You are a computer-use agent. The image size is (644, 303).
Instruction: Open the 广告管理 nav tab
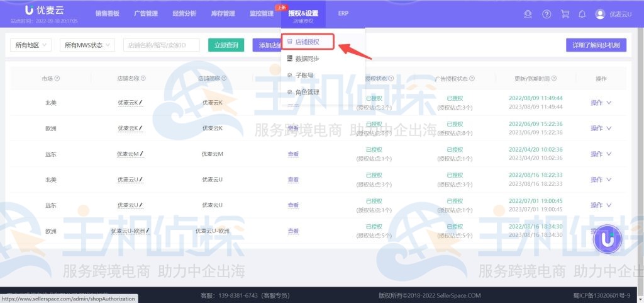(146, 14)
